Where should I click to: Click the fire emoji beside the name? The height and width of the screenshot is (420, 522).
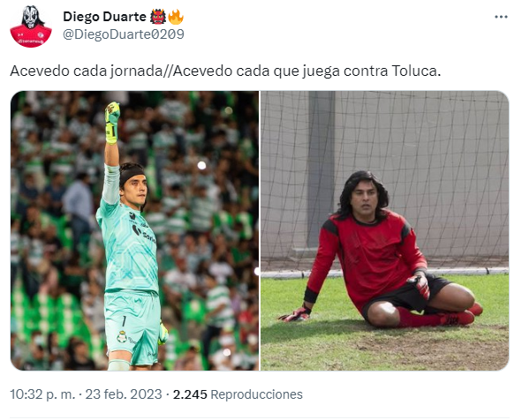click(x=176, y=17)
